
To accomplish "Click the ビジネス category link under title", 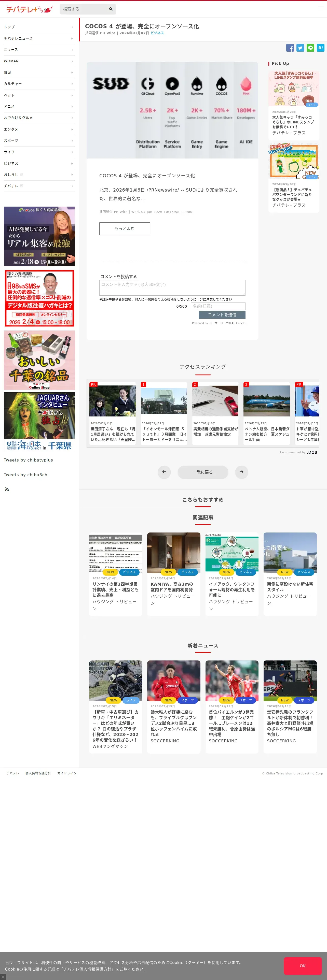I will point(157,33).
